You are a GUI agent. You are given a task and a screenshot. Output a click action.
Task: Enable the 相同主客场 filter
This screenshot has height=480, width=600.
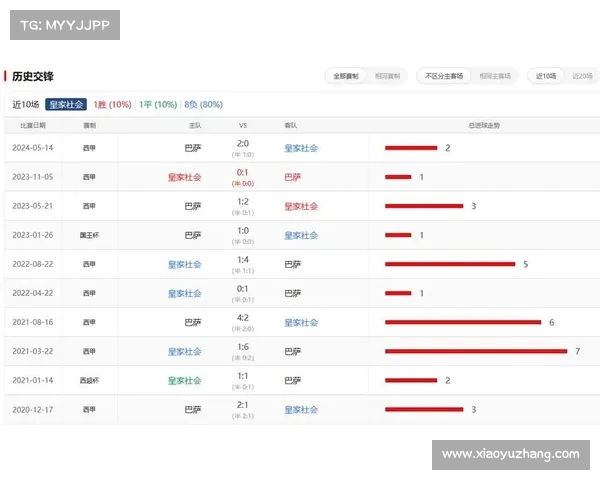click(494, 76)
